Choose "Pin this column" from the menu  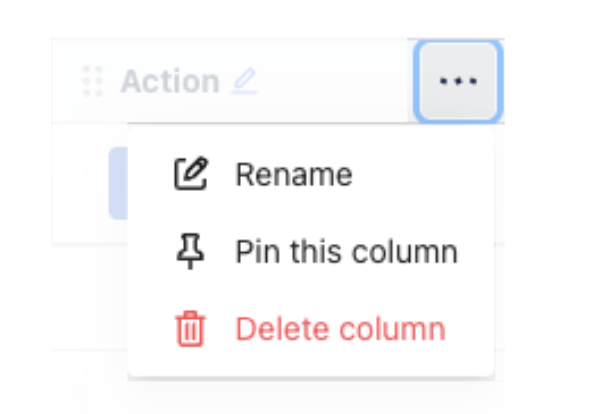[346, 251]
